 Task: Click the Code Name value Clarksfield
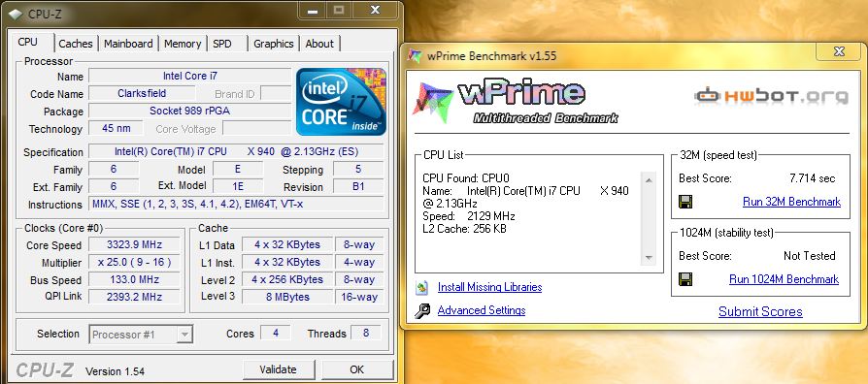click(142, 93)
